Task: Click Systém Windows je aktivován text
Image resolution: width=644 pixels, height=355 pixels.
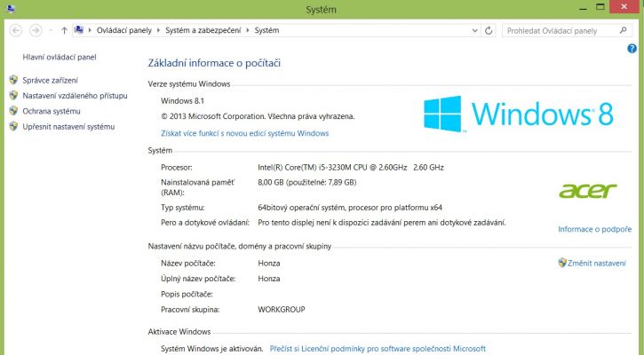Action: (x=212, y=349)
